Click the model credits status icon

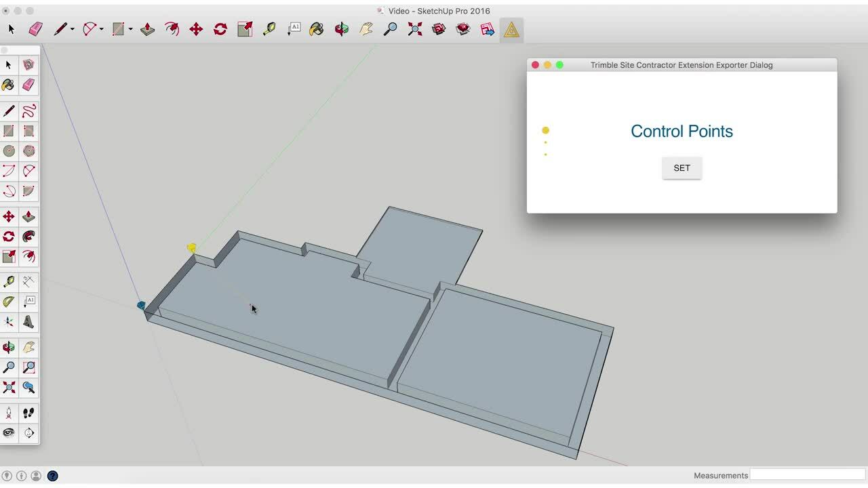coord(21,476)
